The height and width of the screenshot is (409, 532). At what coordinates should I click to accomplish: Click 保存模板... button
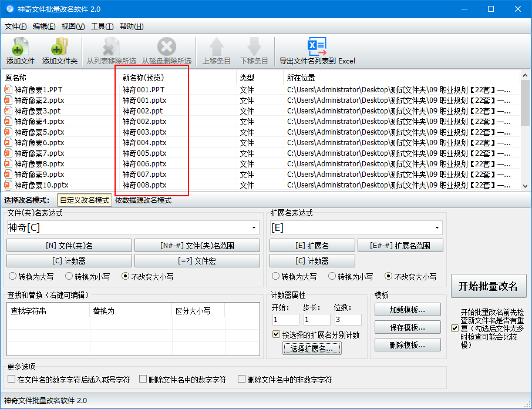(x=408, y=327)
